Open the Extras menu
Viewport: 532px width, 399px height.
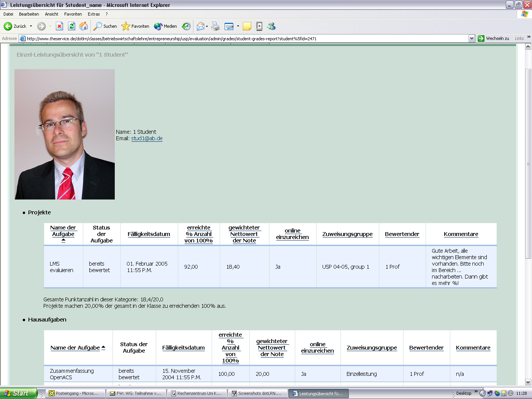click(93, 14)
